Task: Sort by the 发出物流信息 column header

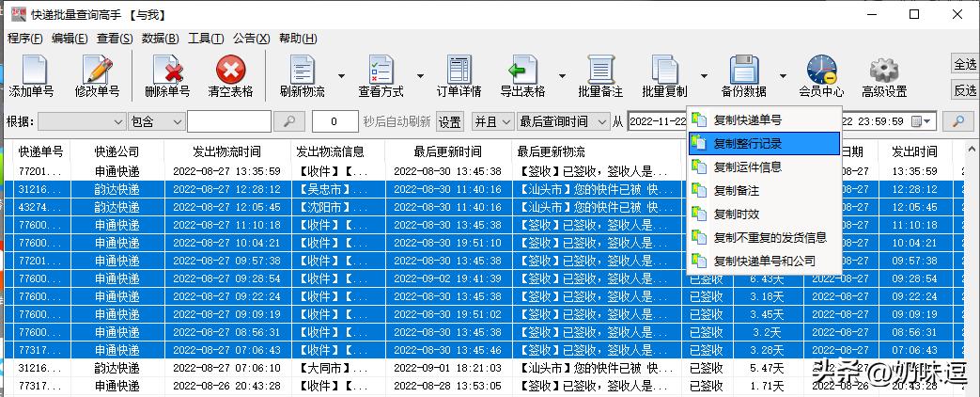Action: [337, 151]
